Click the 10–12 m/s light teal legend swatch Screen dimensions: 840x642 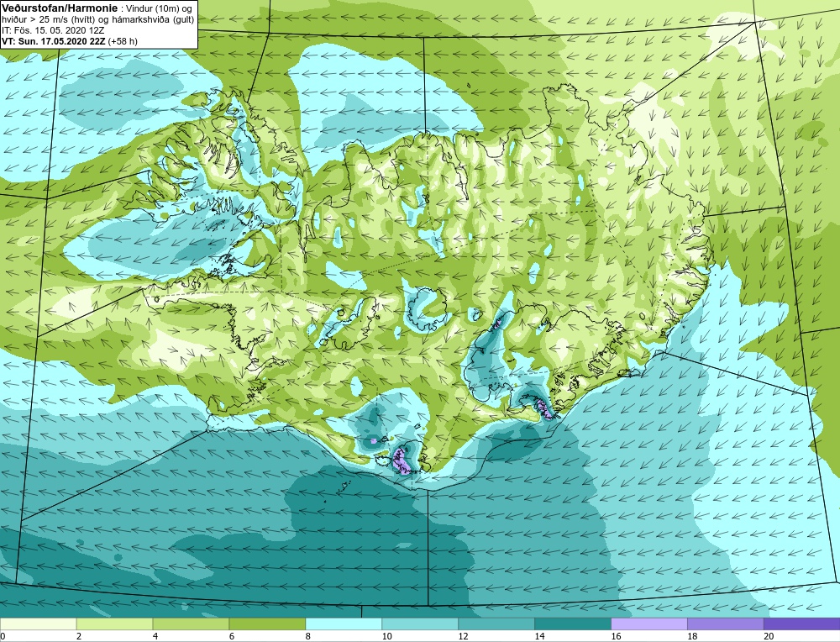pos(420,624)
